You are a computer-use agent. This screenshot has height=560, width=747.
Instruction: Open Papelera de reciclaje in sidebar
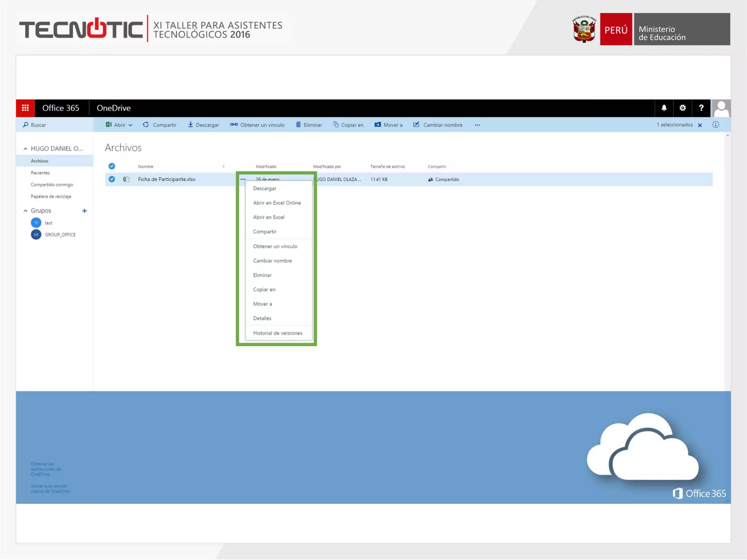click(x=51, y=196)
